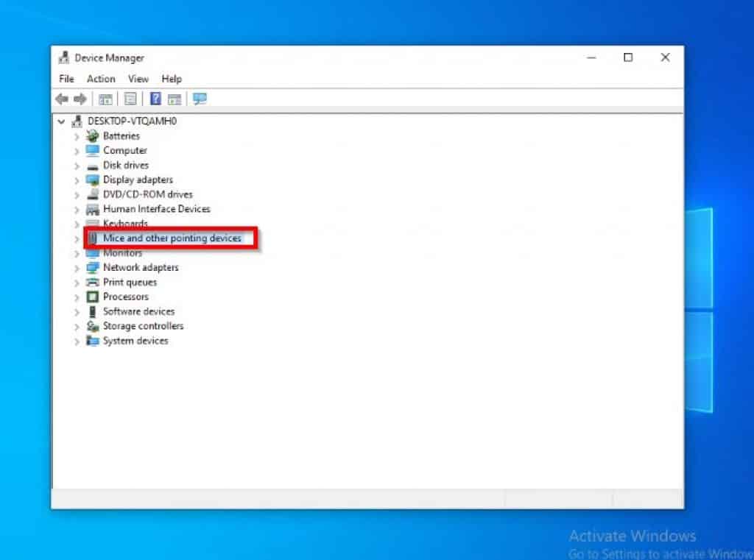Click the System devices folder icon
Image resolution: width=754 pixels, height=560 pixels.
point(92,341)
